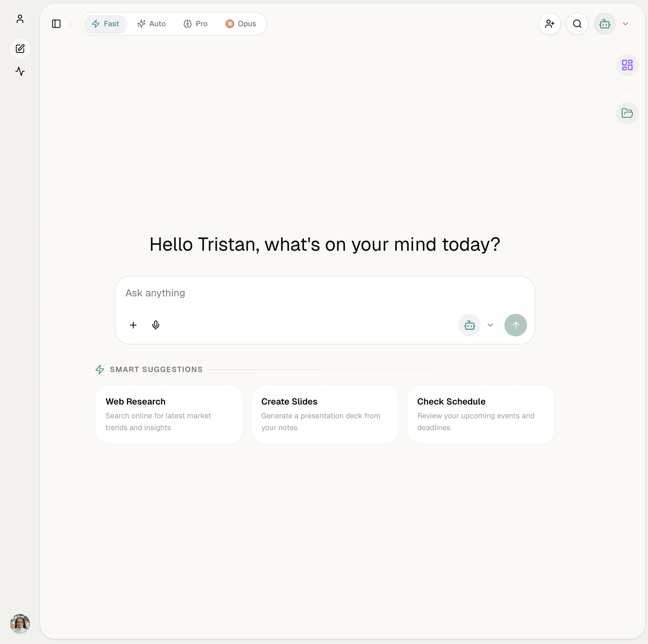
Task: Open the user profile icon top left
Action: pyautogui.click(x=20, y=19)
